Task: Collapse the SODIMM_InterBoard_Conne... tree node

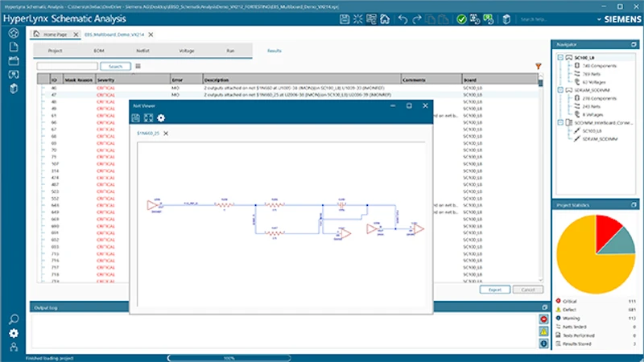Action: [560, 122]
